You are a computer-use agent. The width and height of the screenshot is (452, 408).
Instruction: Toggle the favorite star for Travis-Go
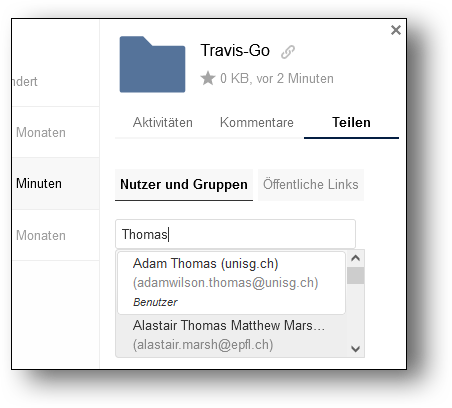click(x=208, y=78)
